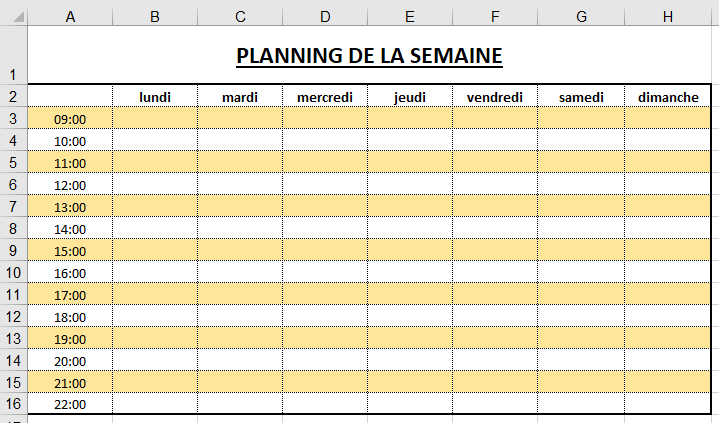Viewport: 719px width, 423px height.
Task: Click the 13:00 time cell
Action: [x=70, y=207]
